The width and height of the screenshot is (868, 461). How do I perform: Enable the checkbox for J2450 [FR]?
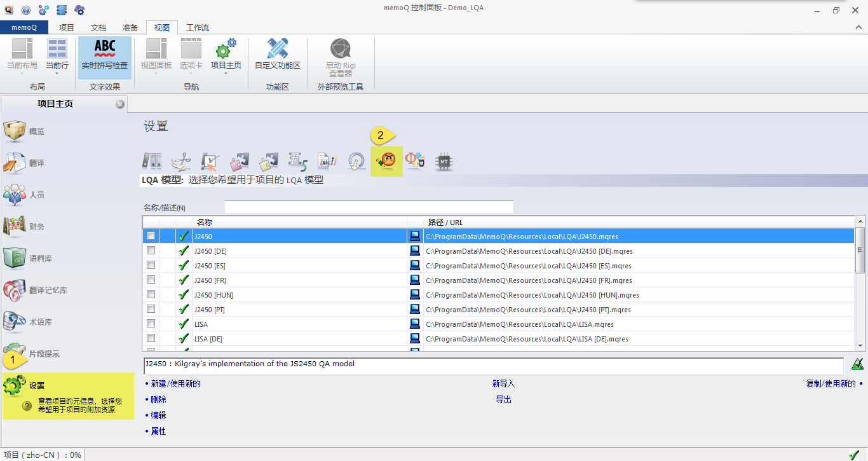click(151, 279)
